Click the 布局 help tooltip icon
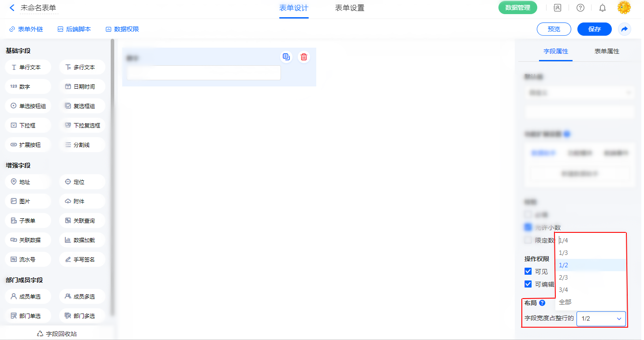 [x=542, y=303]
